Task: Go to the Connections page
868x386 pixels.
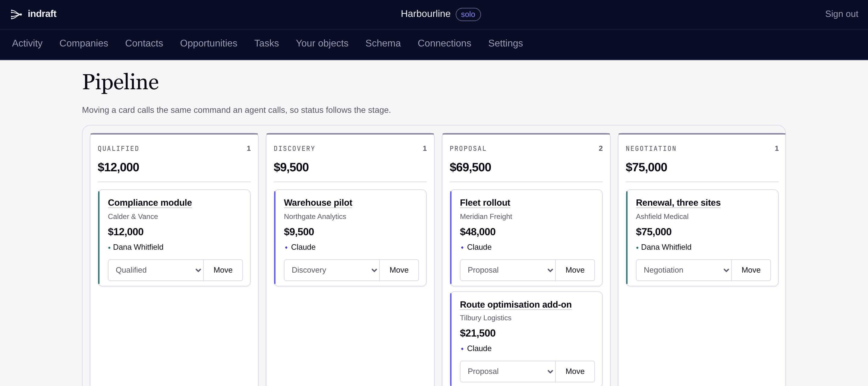Action: coord(445,43)
